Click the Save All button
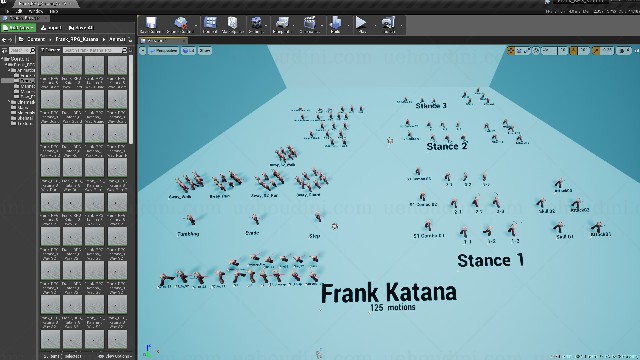This screenshot has width=640, height=360. tap(80, 28)
